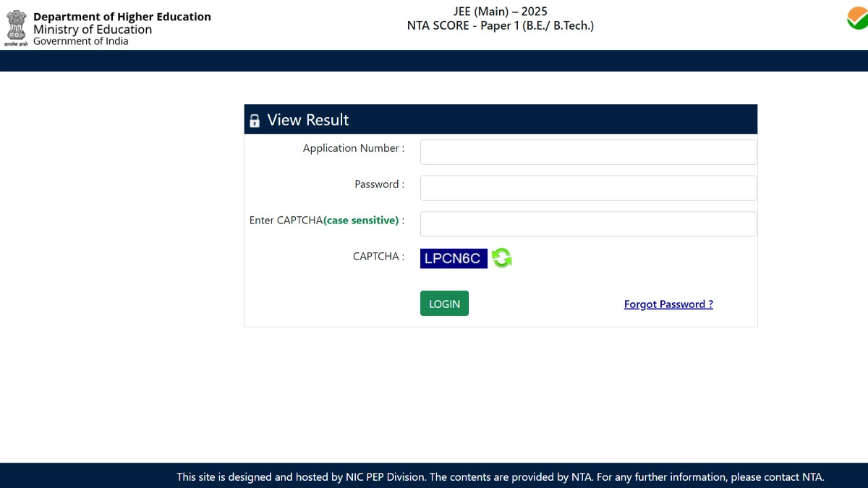Click the Government of India emblem icon

coord(16,29)
